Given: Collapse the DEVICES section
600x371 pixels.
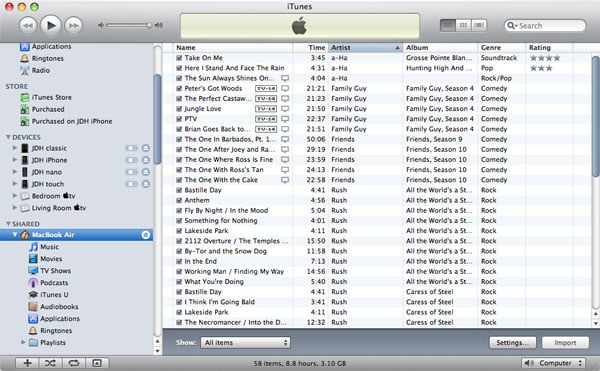Looking at the screenshot, I should tap(8, 137).
